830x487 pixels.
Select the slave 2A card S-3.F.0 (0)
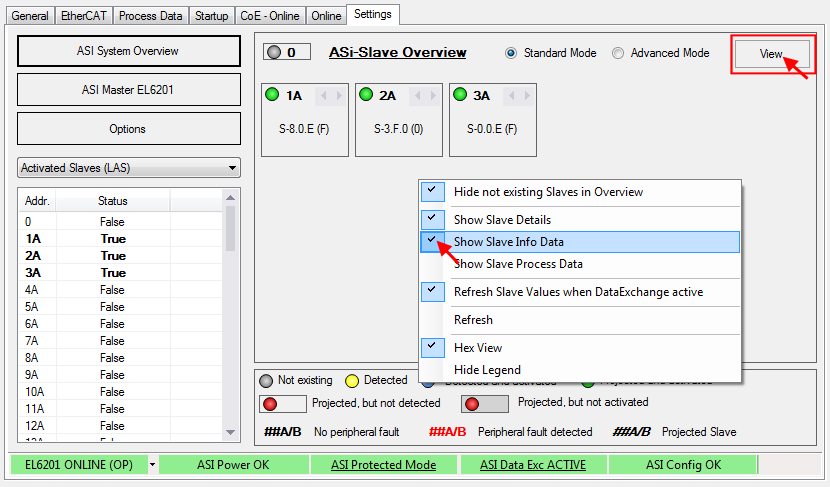pos(399,120)
